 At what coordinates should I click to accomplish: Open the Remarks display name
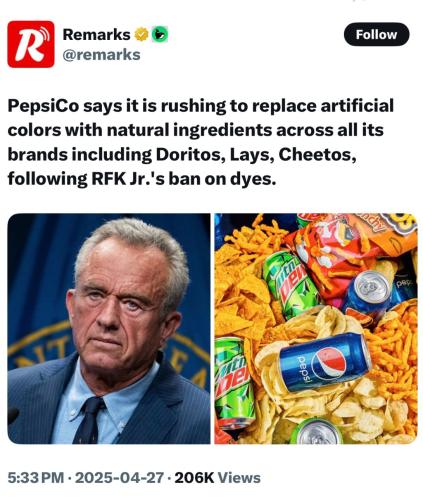click(96, 34)
